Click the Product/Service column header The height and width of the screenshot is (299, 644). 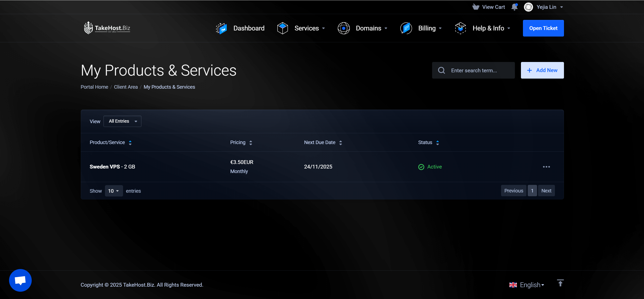(107, 142)
